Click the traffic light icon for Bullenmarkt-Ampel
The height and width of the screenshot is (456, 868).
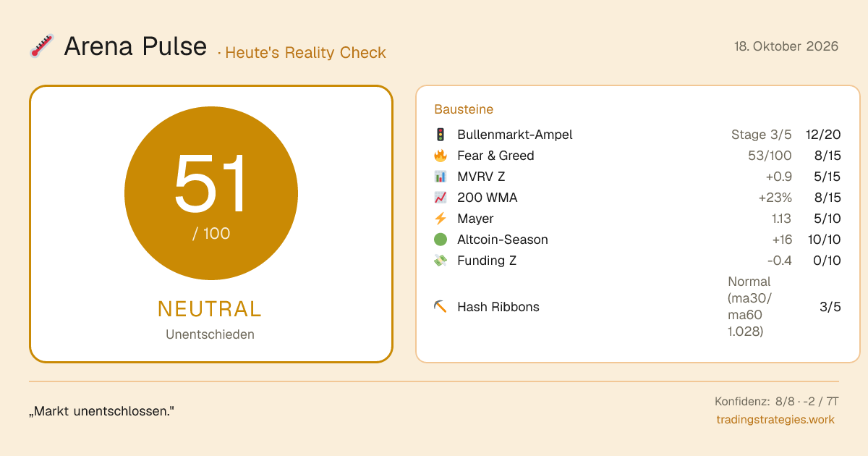pos(440,135)
